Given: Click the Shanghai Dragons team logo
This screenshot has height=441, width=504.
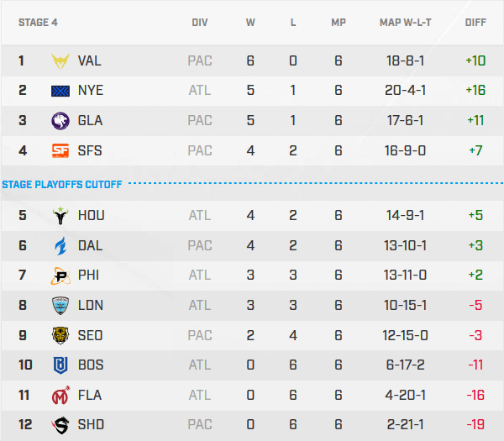Looking at the screenshot, I should tap(61, 425).
